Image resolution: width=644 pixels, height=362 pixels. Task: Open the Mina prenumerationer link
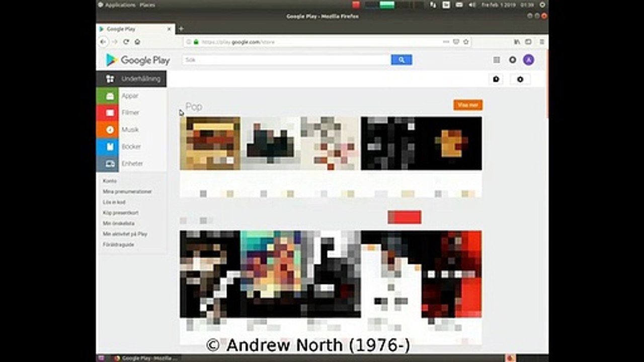pyautogui.click(x=127, y=192)
